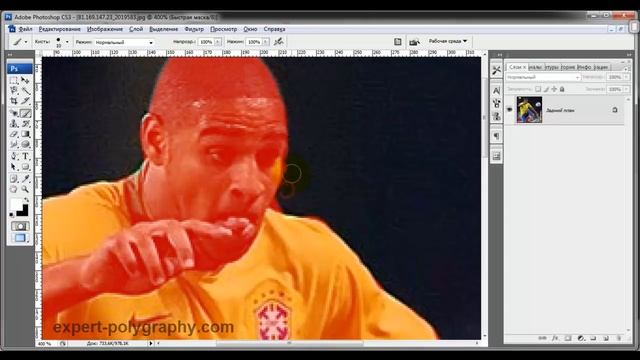640x360 pixels.
Task: Open Рабочая среда workspace dropdown
Action: click(x=448, y=41)
